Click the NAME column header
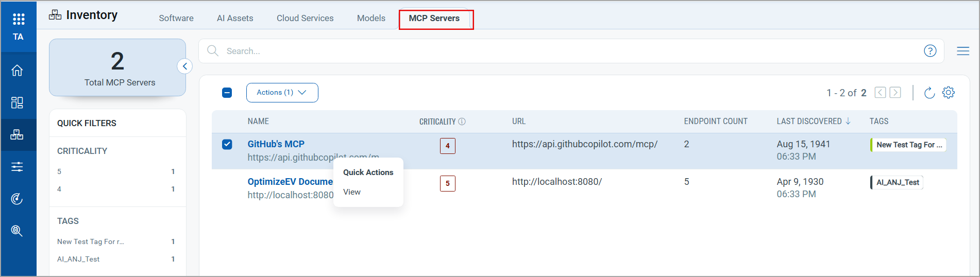Image resolution: width=980 pixels, height=277 pixels. point(258,122)
